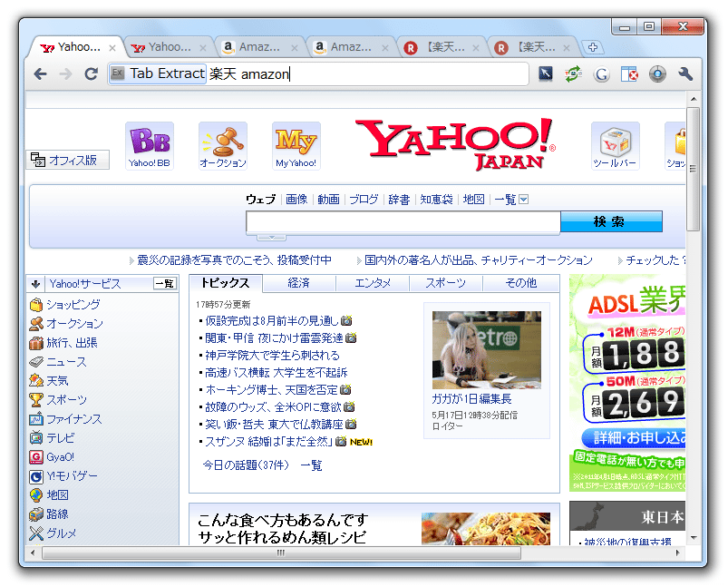The width and height of the screenshot is (728, 587).
Task: Switch to the second Yahoo browser tab
Action: click(x=169, y=47)
